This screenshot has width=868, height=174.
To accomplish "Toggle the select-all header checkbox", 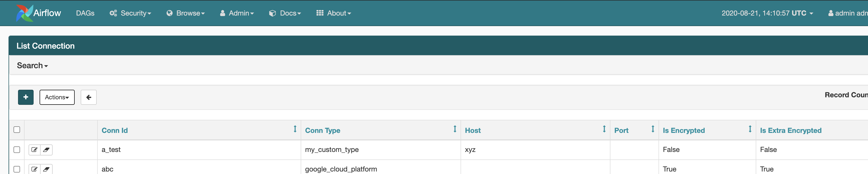I will (x=17, y=129).
